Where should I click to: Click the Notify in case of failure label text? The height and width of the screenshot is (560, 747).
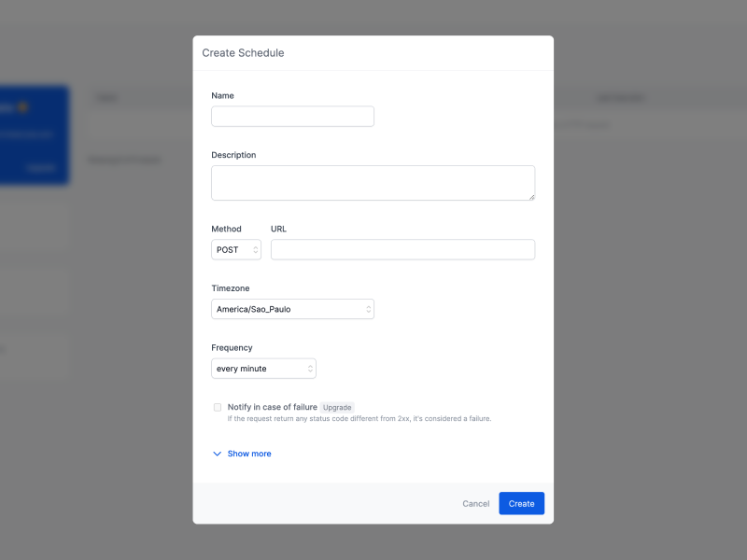click(x=272, y=407)
